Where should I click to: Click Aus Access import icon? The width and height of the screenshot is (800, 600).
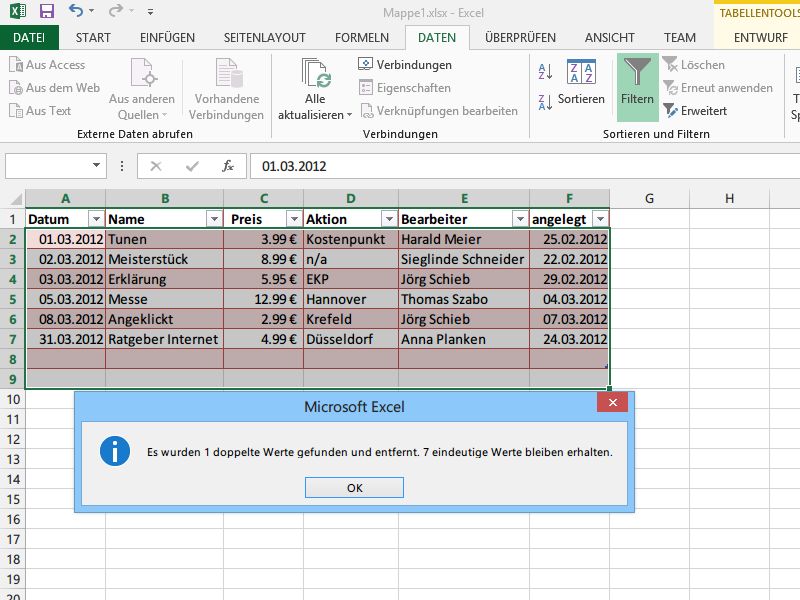coord(16,65)
